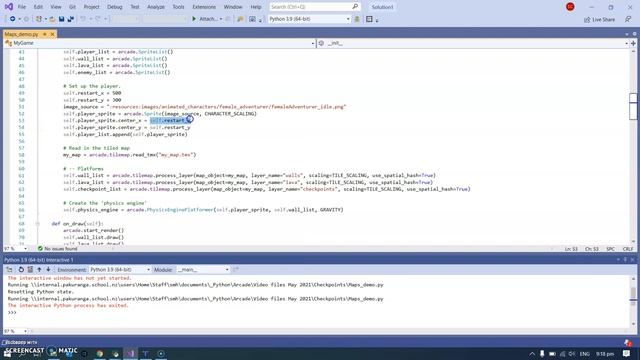Open the Debug menu
640x360 pixels.
[x=115, y=7]
